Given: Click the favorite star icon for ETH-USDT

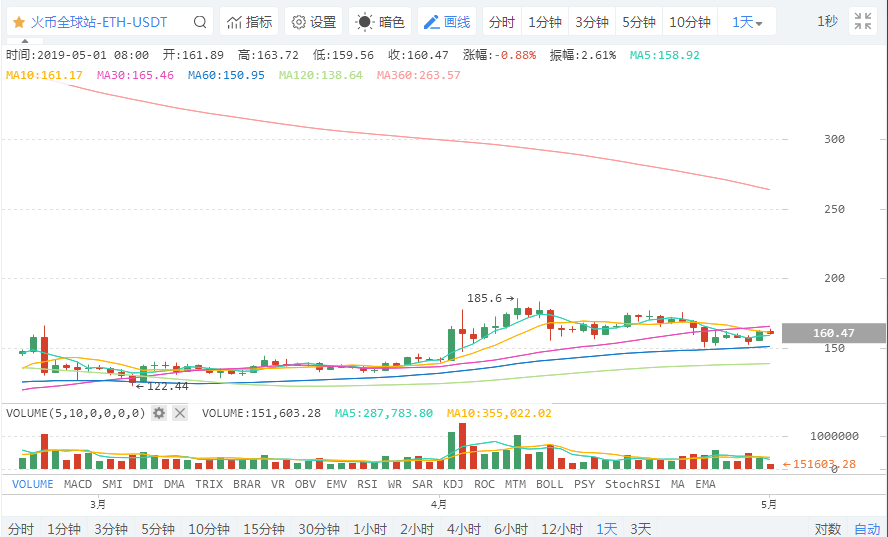Looking at the screenshot, I should (19, 22).
